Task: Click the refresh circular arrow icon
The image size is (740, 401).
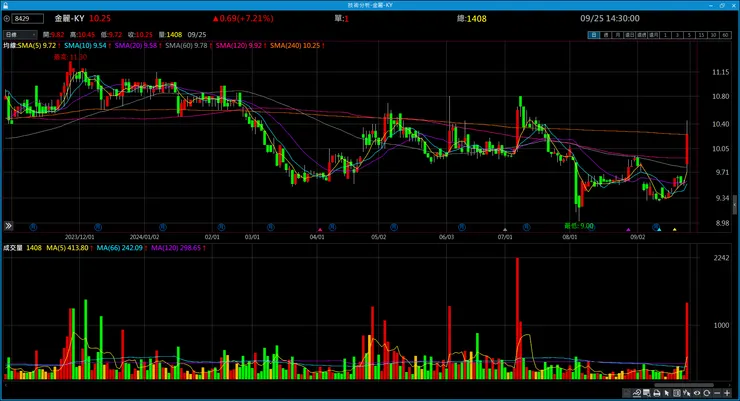Action: coord(706,393)
